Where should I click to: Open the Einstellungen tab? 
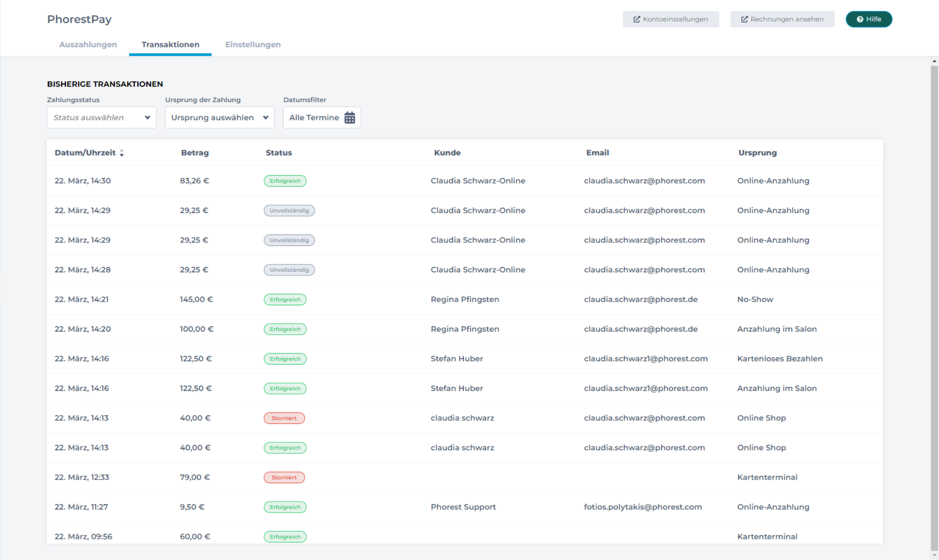[x=253, y=44]
